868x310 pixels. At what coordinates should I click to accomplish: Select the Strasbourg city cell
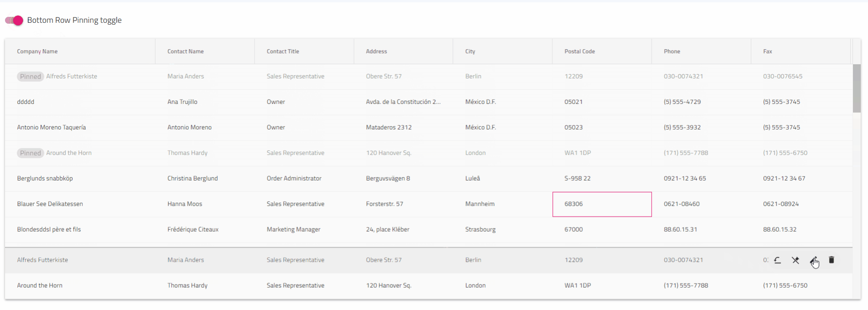coord(480,230)
